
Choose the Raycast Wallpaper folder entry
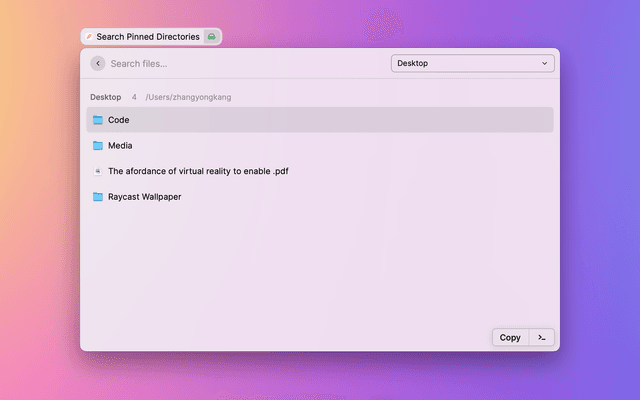click(x=144, y=197)
